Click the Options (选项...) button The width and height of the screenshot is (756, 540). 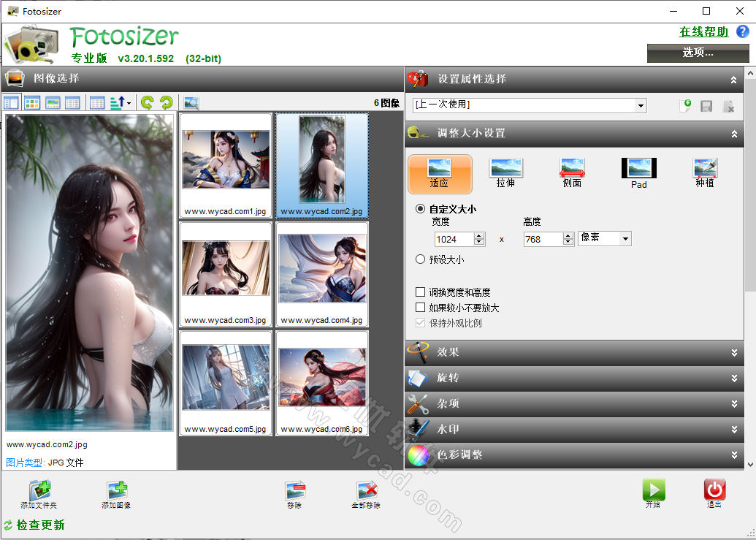697,53
